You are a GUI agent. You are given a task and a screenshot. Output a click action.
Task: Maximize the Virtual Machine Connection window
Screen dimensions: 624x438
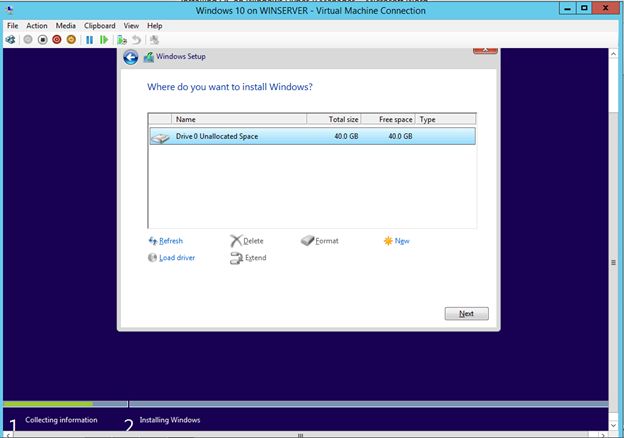pos(584,8)
